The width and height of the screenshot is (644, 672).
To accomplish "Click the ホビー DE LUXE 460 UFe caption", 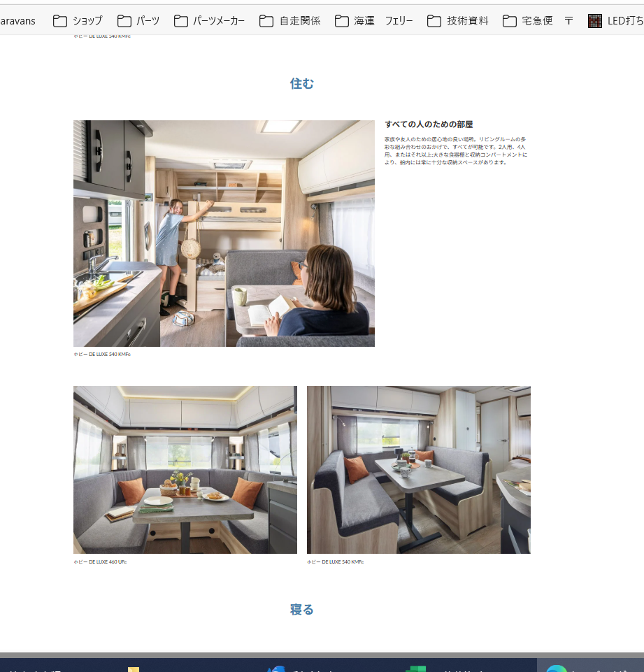I will (x=100, y=562).
